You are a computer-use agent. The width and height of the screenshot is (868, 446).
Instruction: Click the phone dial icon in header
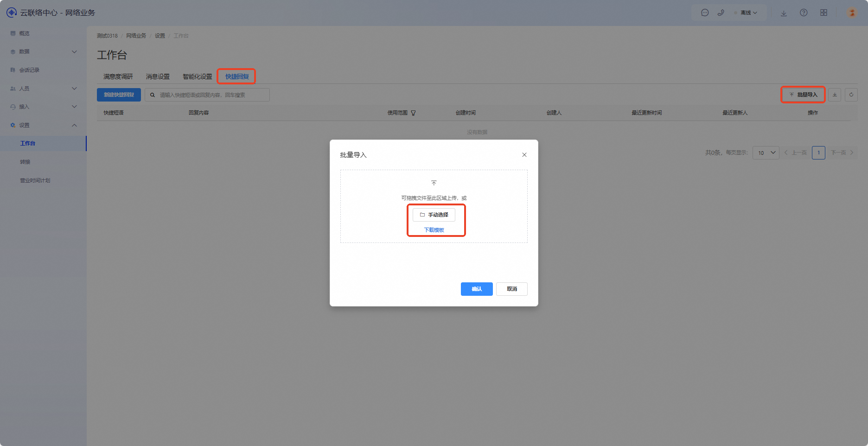tap(721, 13)
